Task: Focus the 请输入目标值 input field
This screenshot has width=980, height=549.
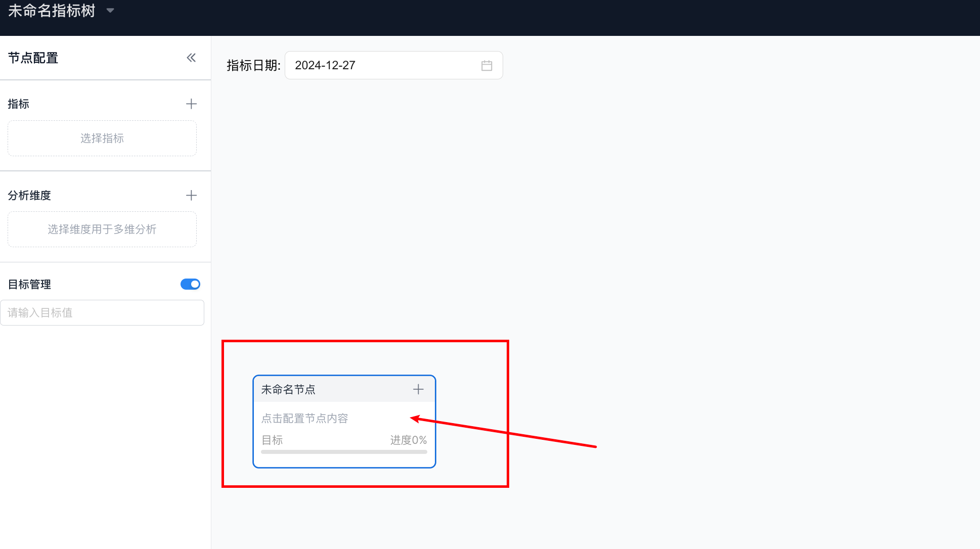Action: [102, 313]
